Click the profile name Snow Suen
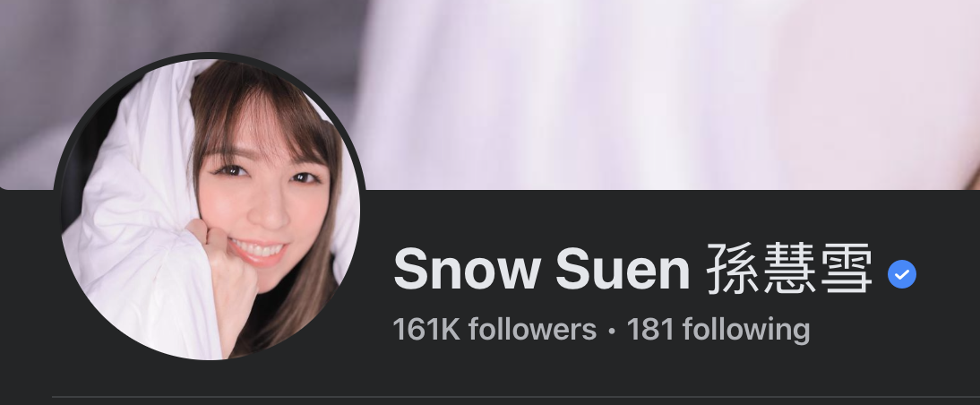Image resolution: width=980 pixels, height=405 pixels. tap(541, 270)
